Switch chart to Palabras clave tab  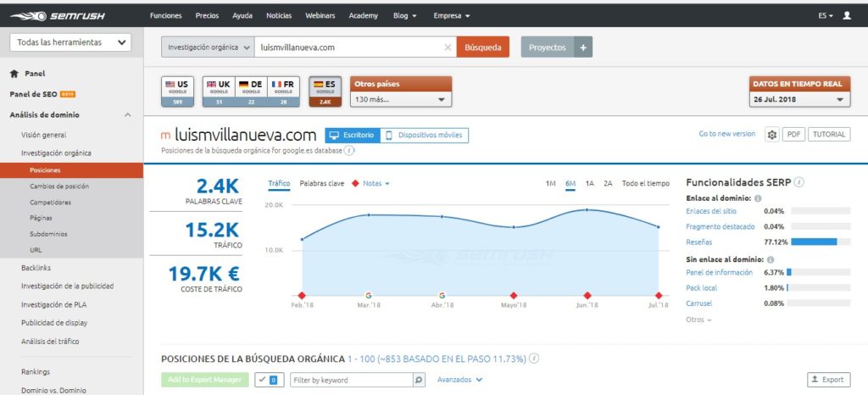coord(322,183)
